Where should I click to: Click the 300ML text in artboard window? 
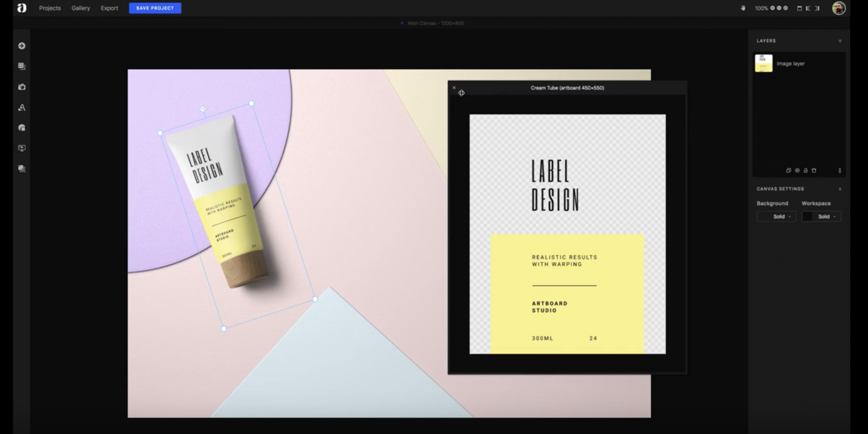[x=542, y=338]
